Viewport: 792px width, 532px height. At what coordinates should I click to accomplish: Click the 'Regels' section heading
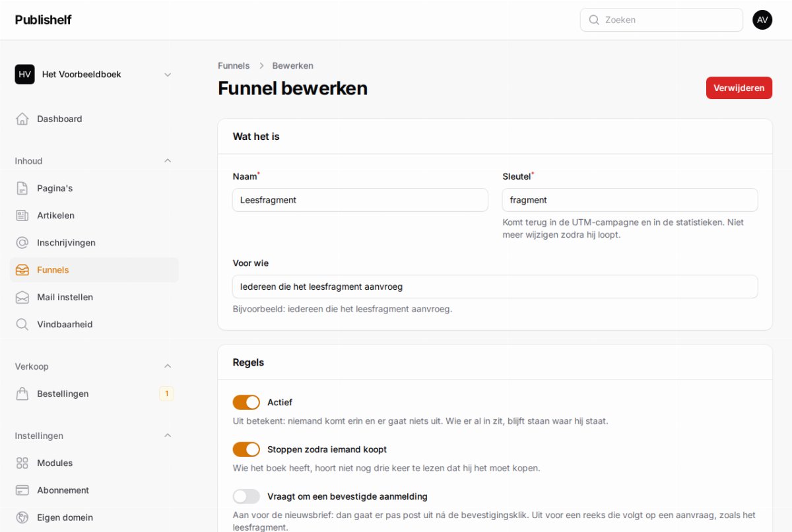[x=248, y=362]
